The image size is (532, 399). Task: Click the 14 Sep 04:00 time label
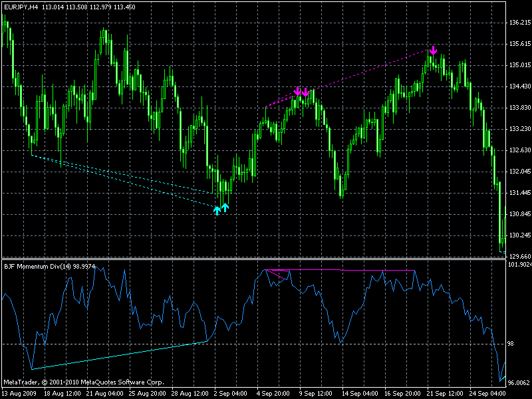point(359,394)
